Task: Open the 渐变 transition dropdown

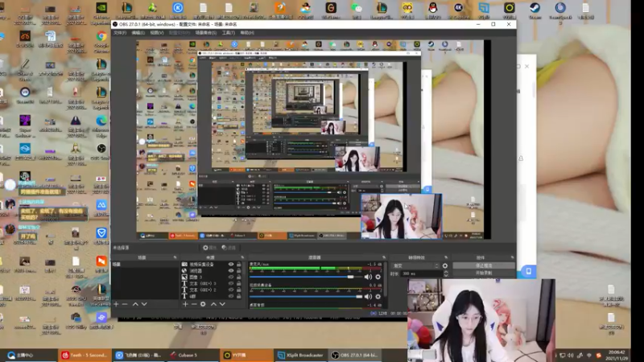Action: pyautogui.click(x=415, y=266)
